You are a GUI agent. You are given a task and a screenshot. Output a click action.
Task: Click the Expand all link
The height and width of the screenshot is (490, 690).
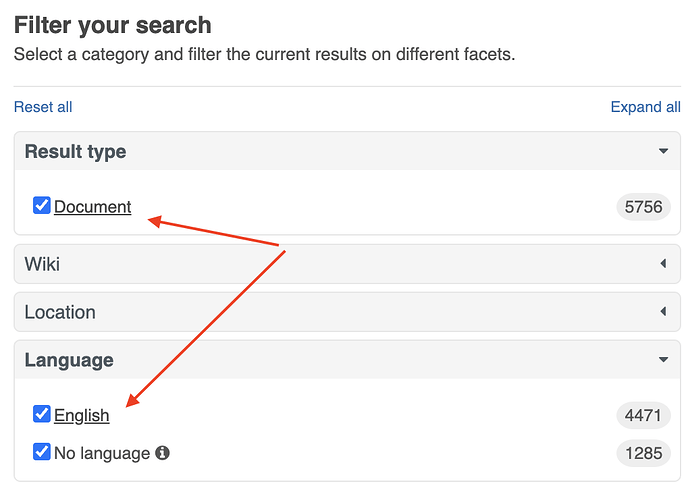coord(645,107)
